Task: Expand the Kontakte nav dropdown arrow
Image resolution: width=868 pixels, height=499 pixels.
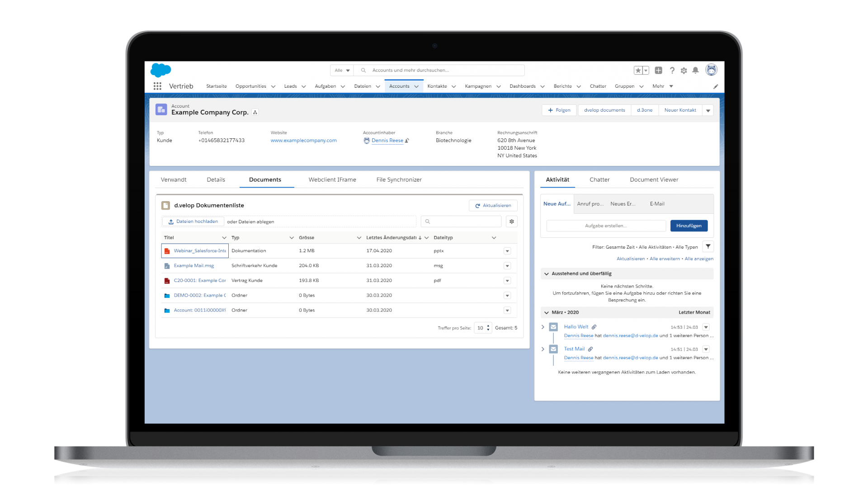Action: pyautogui.click(x=454, y=86)
